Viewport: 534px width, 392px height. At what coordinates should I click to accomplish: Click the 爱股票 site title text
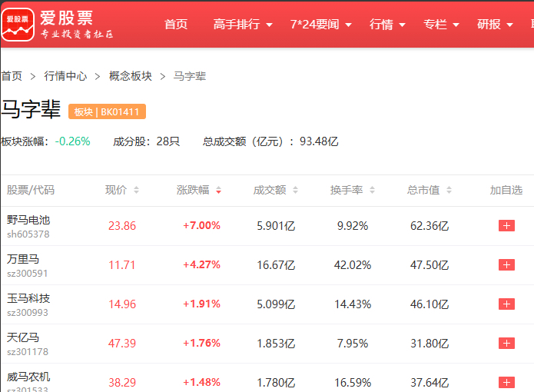(x=67, y=18)
